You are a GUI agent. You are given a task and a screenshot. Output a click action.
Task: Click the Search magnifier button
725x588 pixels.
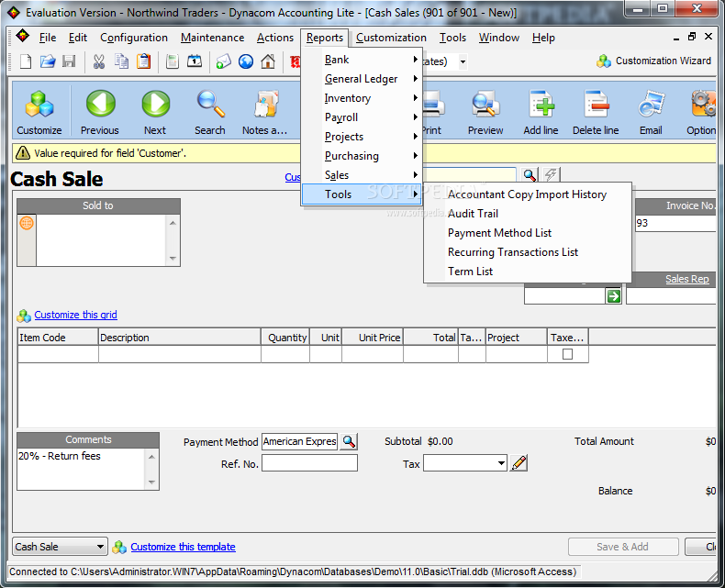tap(210, 112)
